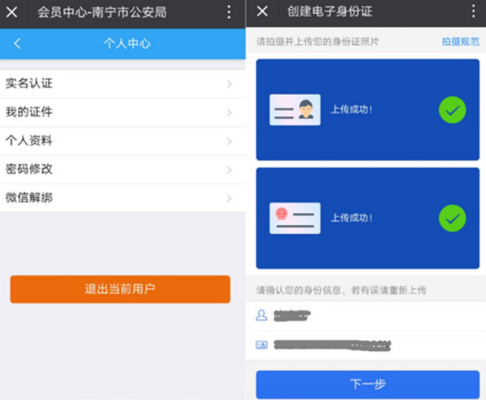Open the three-dot menu on 会员中心 page
Image resolution: width=486 pixels, height=400 pixels.
pos(229,12)
